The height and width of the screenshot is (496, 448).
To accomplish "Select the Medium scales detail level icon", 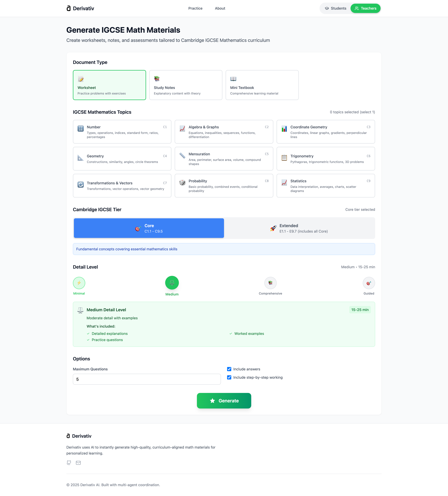I will [172, 283].
